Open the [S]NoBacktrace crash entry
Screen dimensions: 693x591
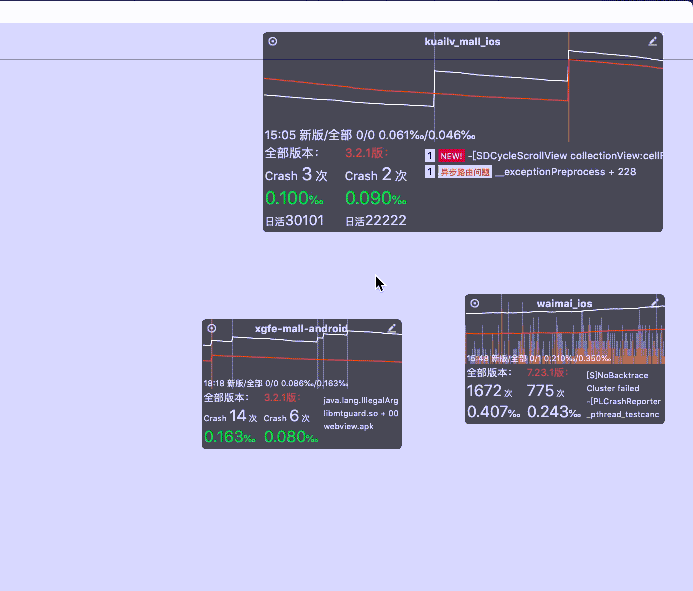tap(617, 375)
